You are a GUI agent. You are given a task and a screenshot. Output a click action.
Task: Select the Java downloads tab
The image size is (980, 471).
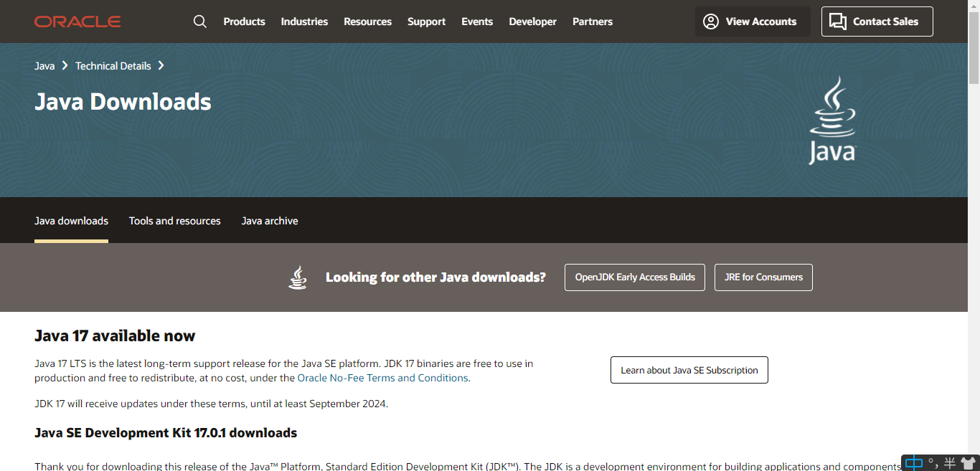71,221
